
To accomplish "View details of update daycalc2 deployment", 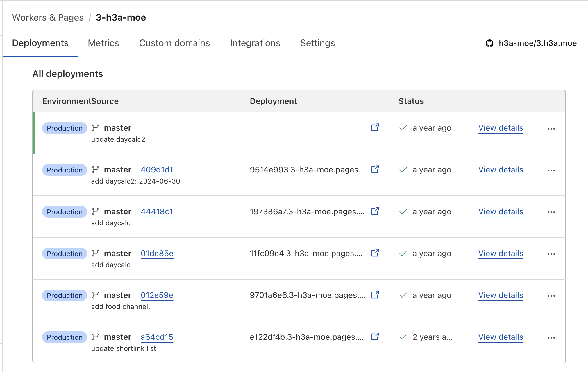I will (501, 128).
